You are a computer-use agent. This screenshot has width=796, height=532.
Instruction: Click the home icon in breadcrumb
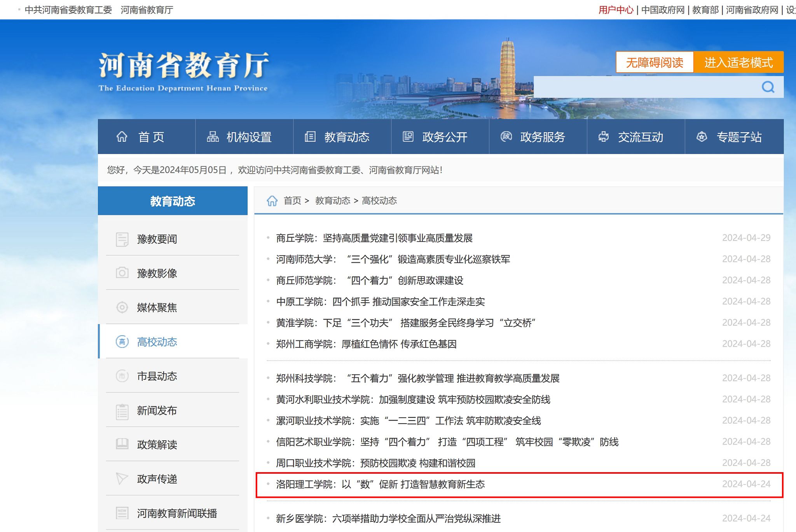click(272, 201)
